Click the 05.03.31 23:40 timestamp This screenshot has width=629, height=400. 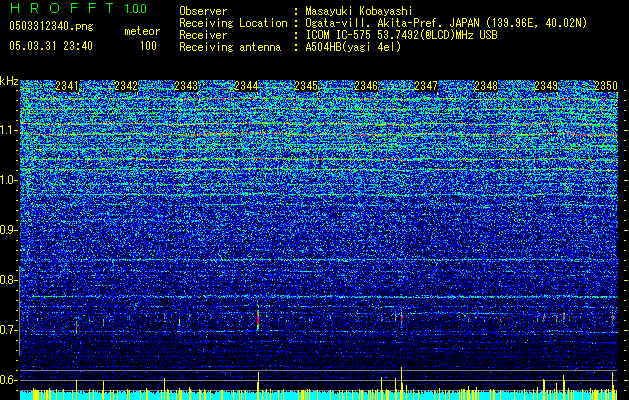click(50, 46)
